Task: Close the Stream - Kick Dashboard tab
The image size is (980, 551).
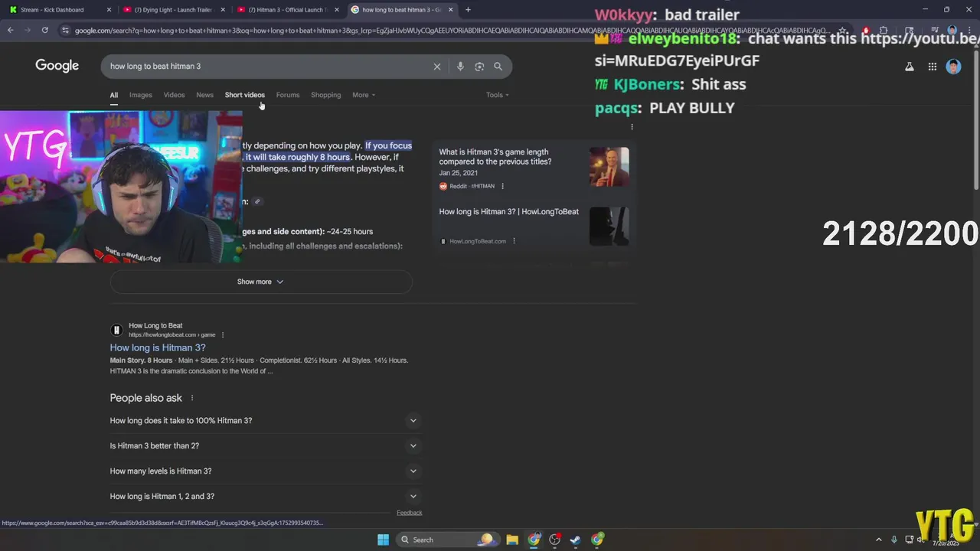Action: click(109, 10)
